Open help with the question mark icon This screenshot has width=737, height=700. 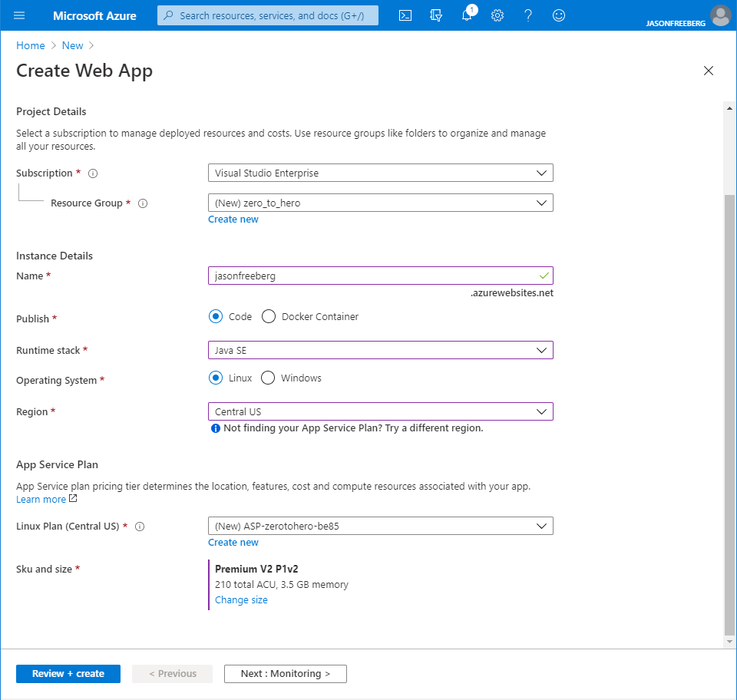pos(528,15)
